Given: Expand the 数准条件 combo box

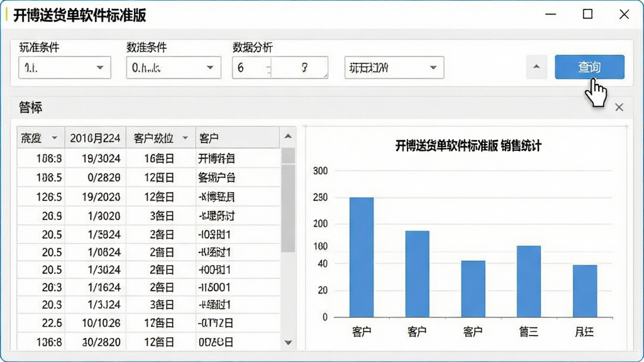Looking at the screenshot, I should [x=174, y=67].
